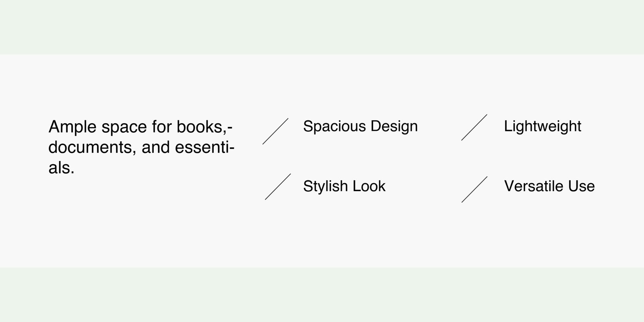Viewport: 644px width, 322px height.
Task: Select the slash icon beside Versatile Use
Action: [x=475, y=189]
